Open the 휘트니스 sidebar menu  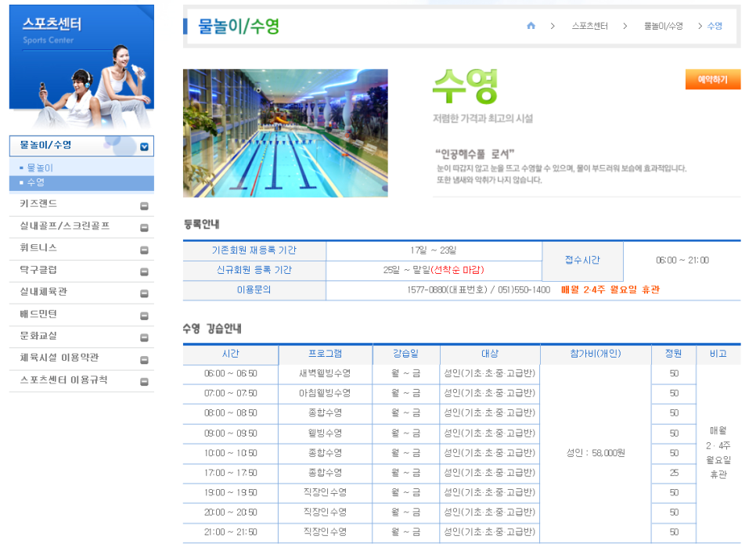[81, 248]
